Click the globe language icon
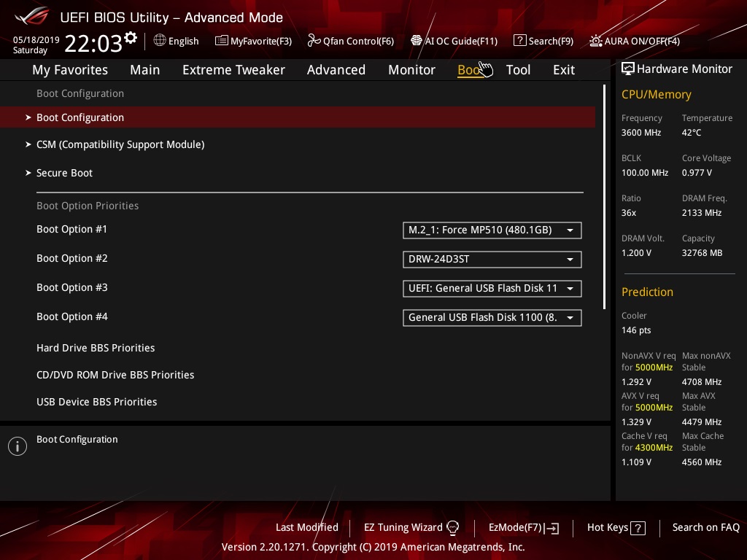Image resolution: width=747 pixels, height=560 pixels. (x=160, y=41)
